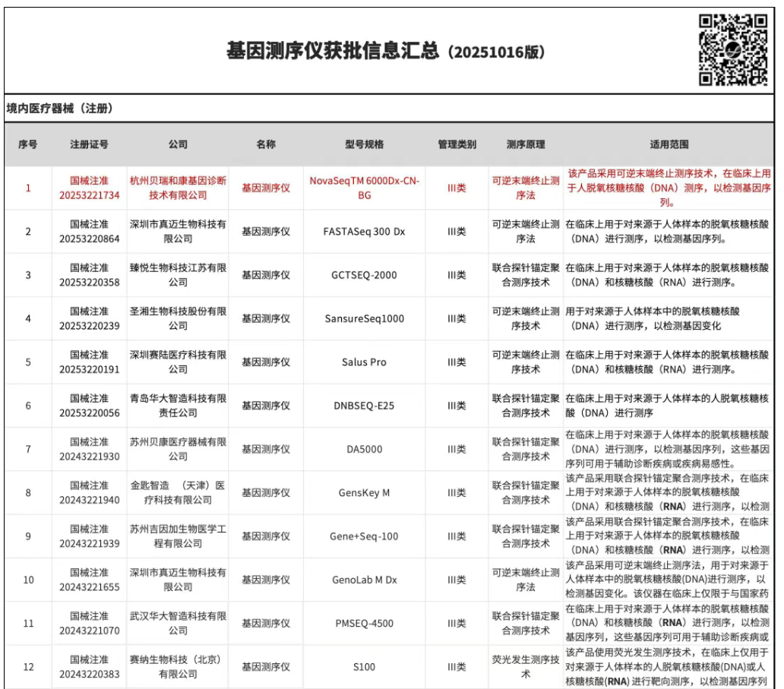Click the NovaSeqTM 6000Dx-CN-BG model cell
784x689 pixels.
(x=364, y=188)
